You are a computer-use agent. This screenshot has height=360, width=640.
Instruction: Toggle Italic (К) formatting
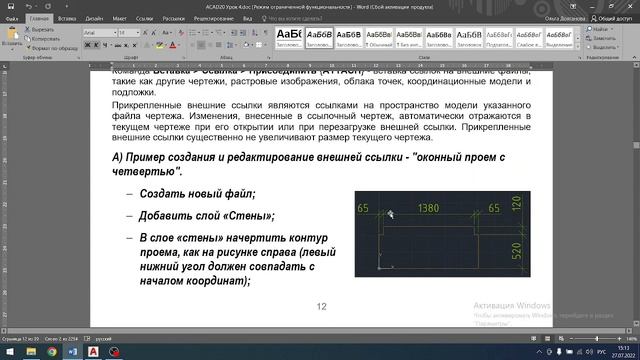(x=96, y=45)
